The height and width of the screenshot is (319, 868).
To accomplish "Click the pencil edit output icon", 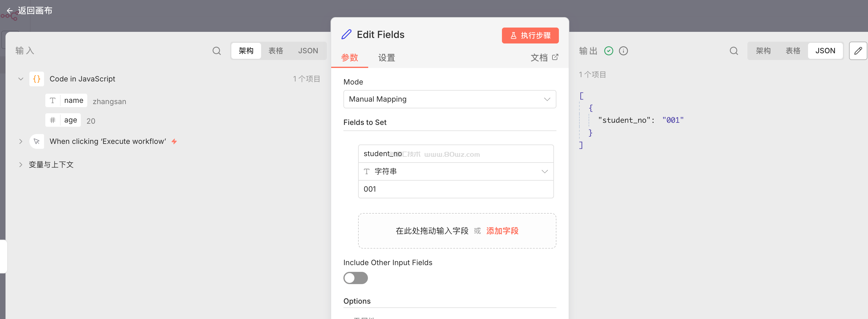I will click(858, 51).
